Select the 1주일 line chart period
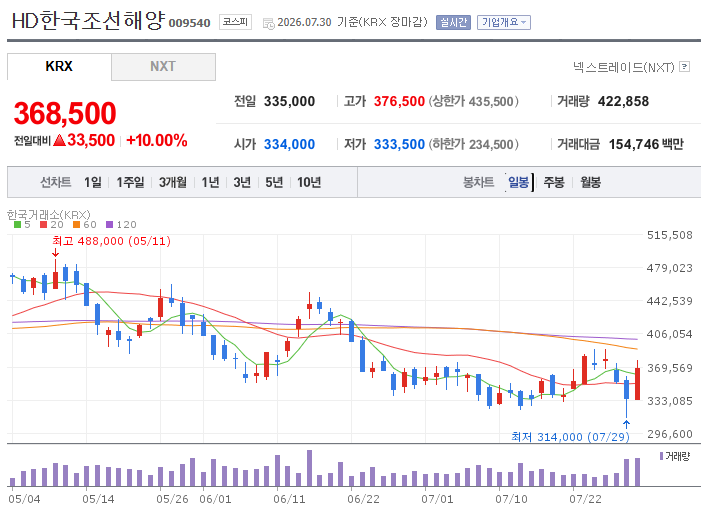This screenshot has width=701, height=511. coord(131,182)
